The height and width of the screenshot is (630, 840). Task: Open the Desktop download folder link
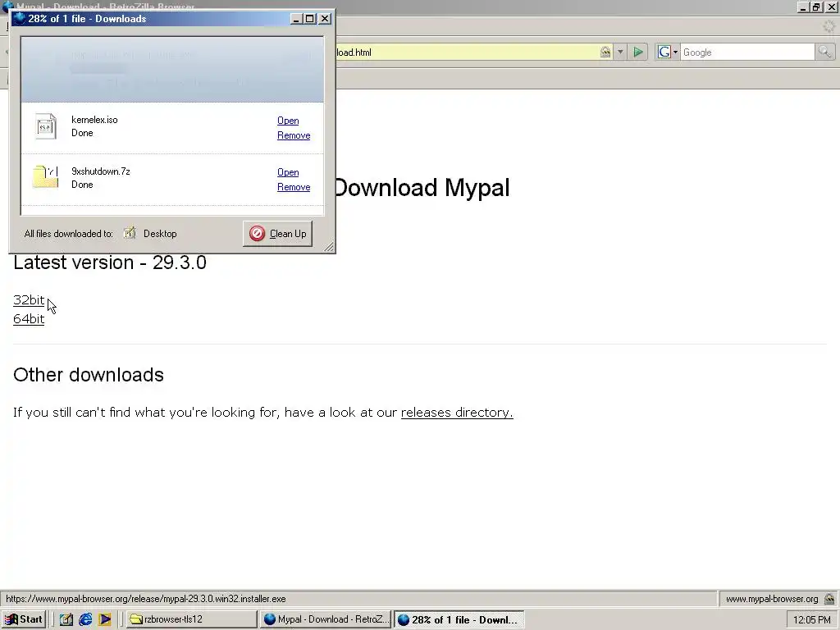pos(160,234)
